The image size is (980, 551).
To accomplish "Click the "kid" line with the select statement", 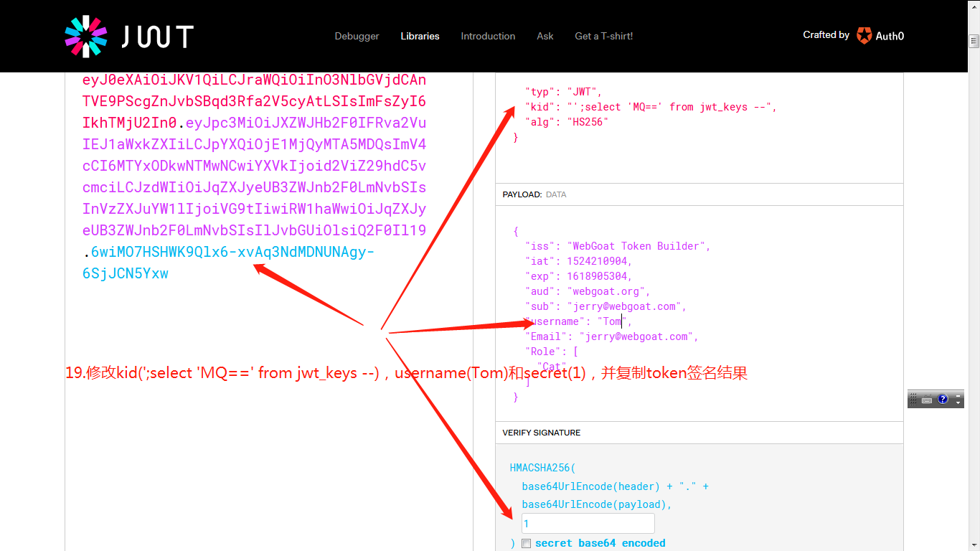I will click(x=651, y=107).
